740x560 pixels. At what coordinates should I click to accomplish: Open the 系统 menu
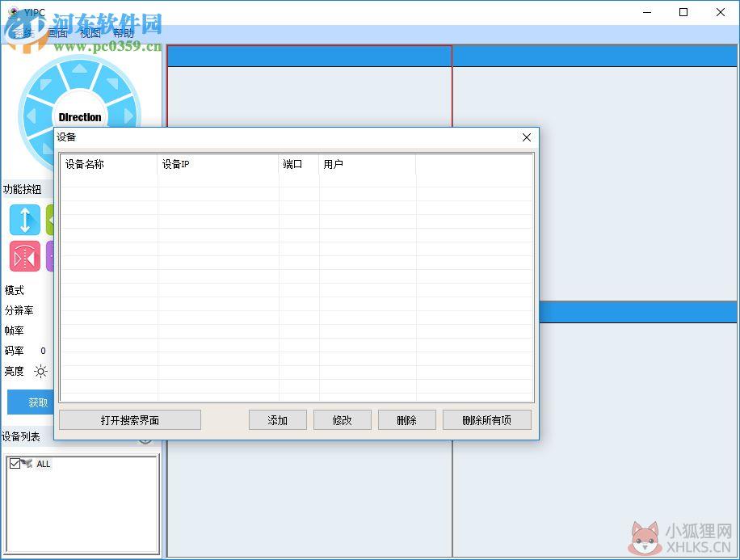(23, 33)
